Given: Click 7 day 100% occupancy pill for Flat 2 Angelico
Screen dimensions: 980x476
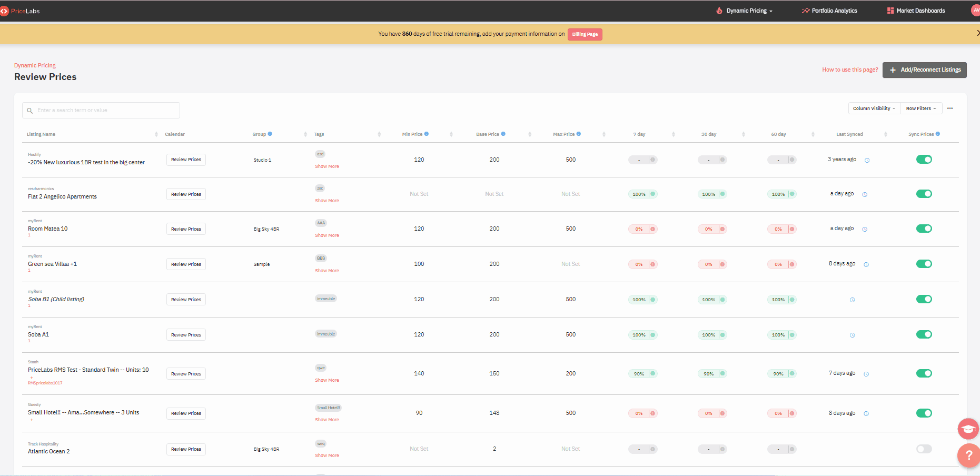Looking at the screenshot, I should (x=643, y=194).
